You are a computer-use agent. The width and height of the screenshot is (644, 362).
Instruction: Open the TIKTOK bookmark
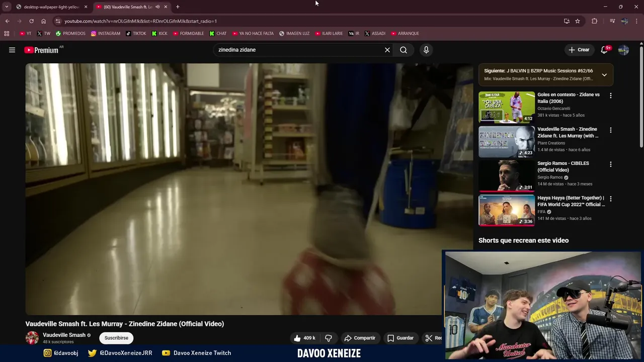tap(136, 33)
